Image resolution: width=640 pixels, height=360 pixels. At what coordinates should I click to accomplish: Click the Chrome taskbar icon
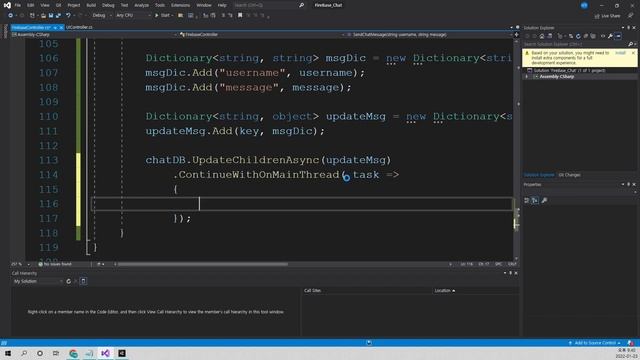73,353
